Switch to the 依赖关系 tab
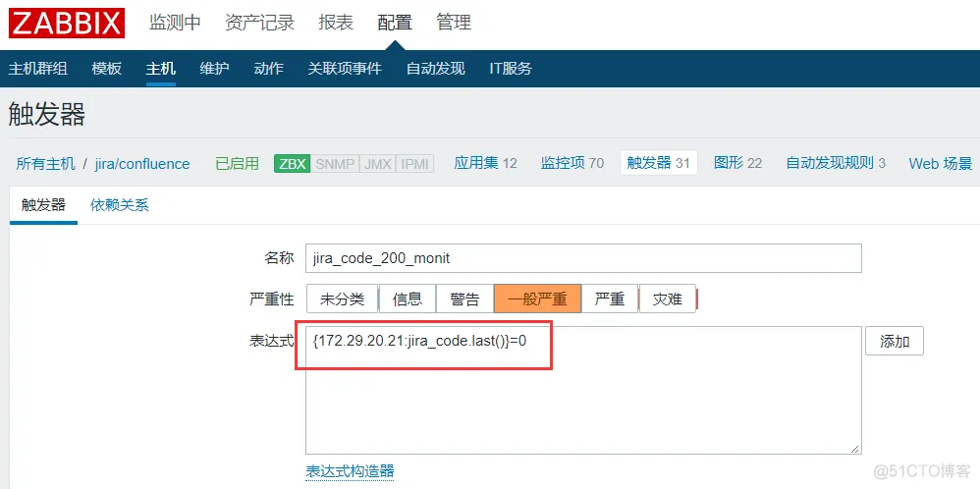Screen dimensions: 980x489 [x=120, y=205]
